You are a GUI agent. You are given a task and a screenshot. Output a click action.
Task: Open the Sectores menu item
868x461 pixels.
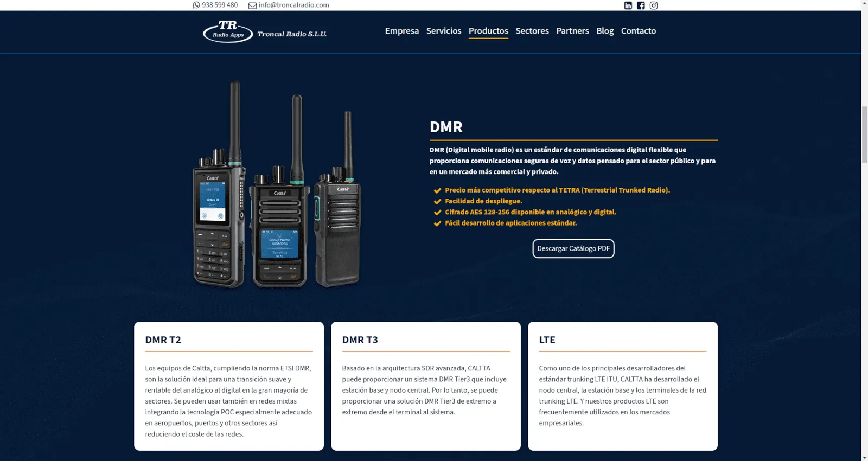click(532, 31)
